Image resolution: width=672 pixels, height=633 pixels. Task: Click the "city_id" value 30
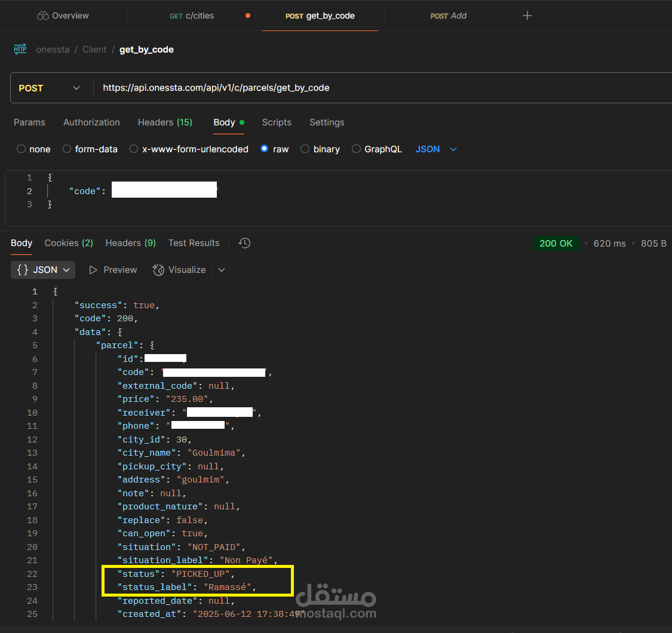pos(181,440)
